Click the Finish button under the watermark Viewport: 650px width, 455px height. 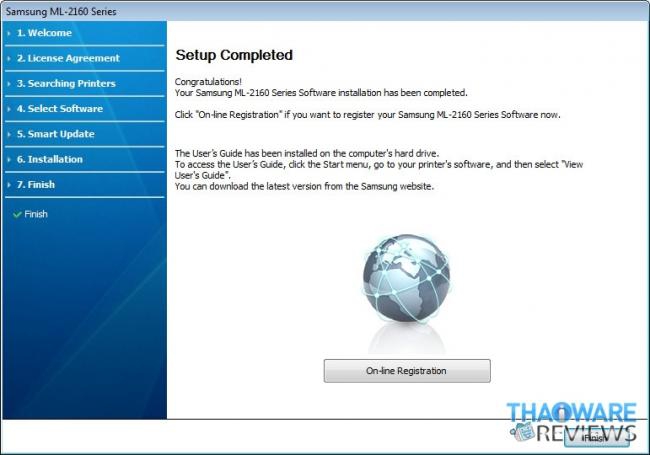597,438
